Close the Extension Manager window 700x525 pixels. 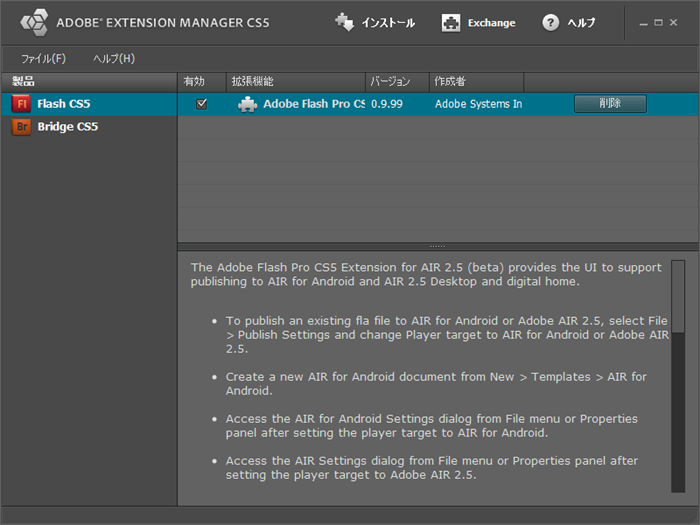point(674,22)
